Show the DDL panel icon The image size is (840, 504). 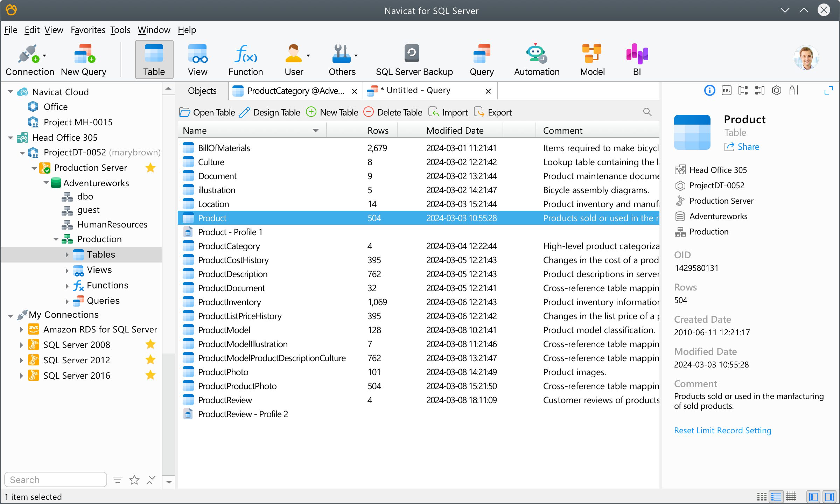pyautogui.click(x=726, y=91)
